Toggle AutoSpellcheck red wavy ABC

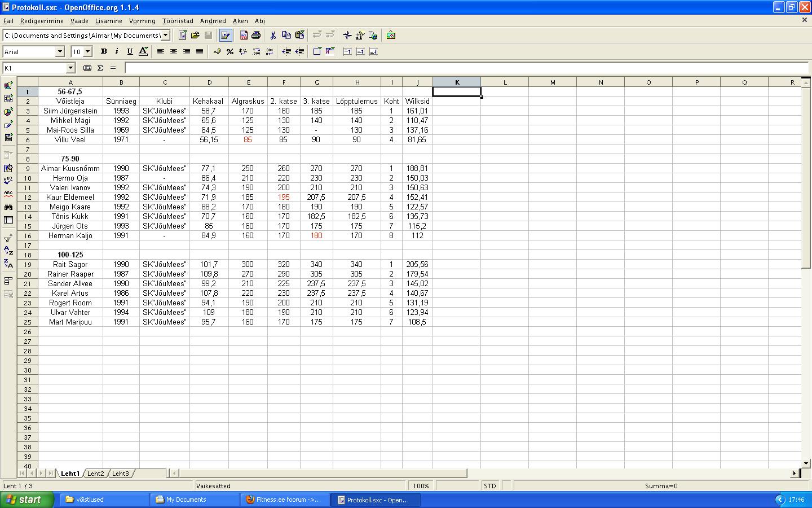tap(8, 194)
